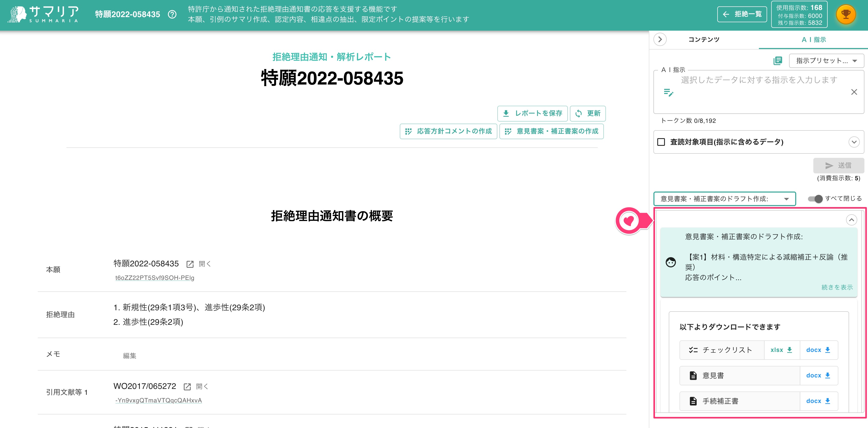This screenshot has width=868, height=428.
Task: Open link -Yn9vxgQTmaVTQqcQAHxvA
Action: (158, 400)
